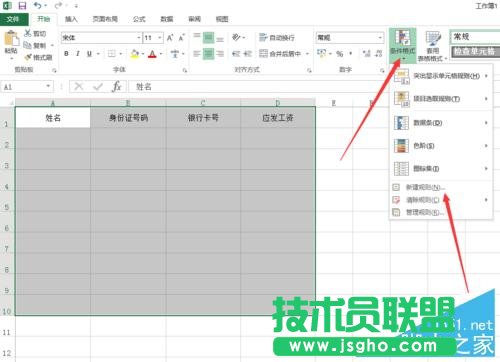The image size is (500, 362).
Task: Open Color Scales (色阶) submenu
Action: coord(441,146)
